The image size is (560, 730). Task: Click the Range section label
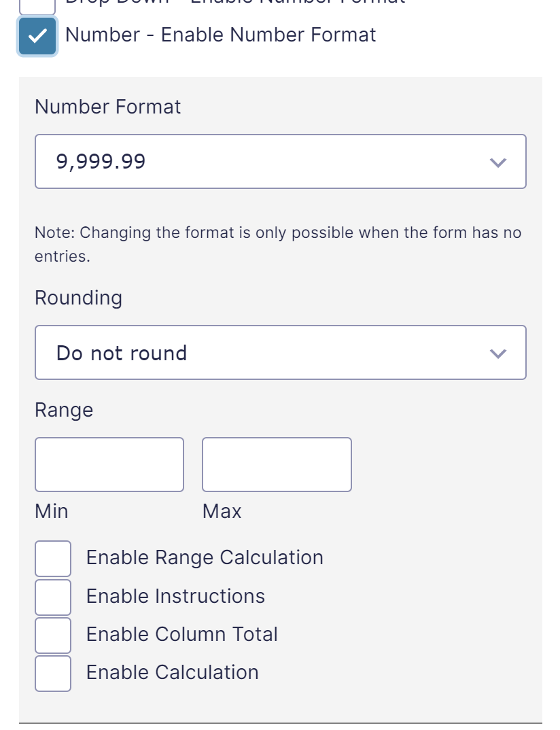tap(64, 410)
